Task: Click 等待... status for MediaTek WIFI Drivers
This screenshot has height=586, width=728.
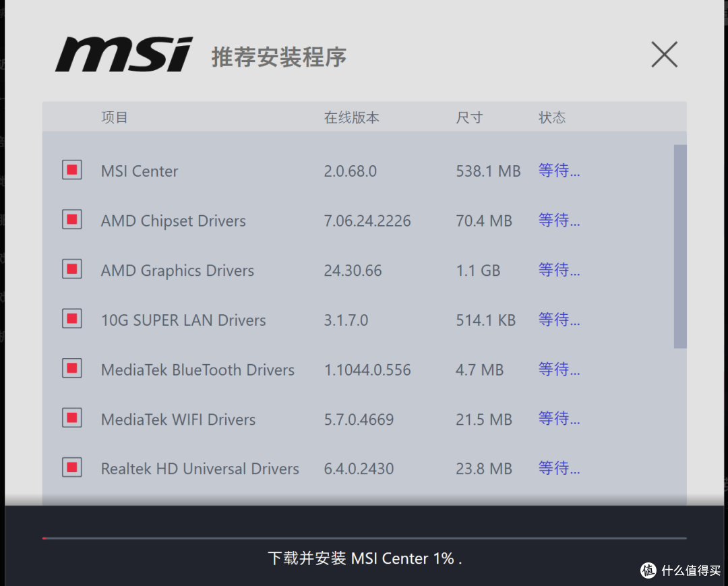Action: (x=559, y=418)
